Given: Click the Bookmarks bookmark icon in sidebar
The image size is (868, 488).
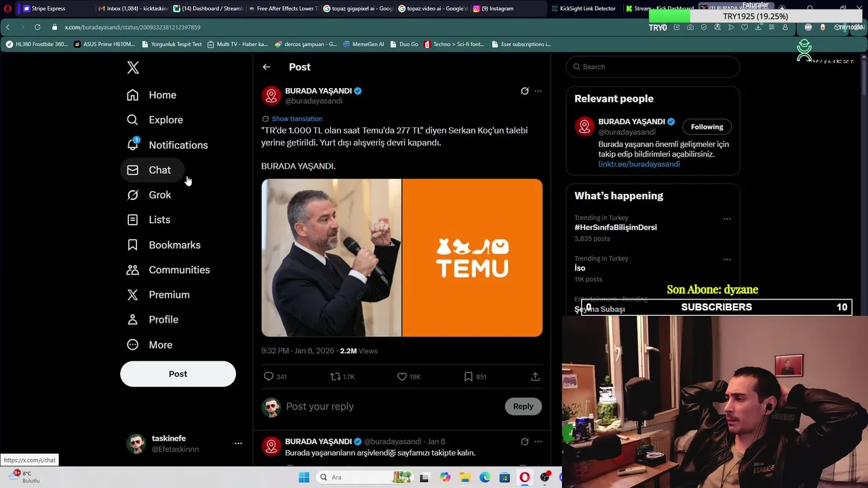Looking at the screenshot, I should pos(133,245).
